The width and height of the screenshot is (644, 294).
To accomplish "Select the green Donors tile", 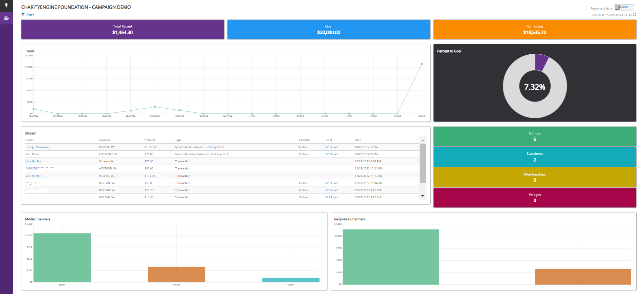I will pos(535,136).
